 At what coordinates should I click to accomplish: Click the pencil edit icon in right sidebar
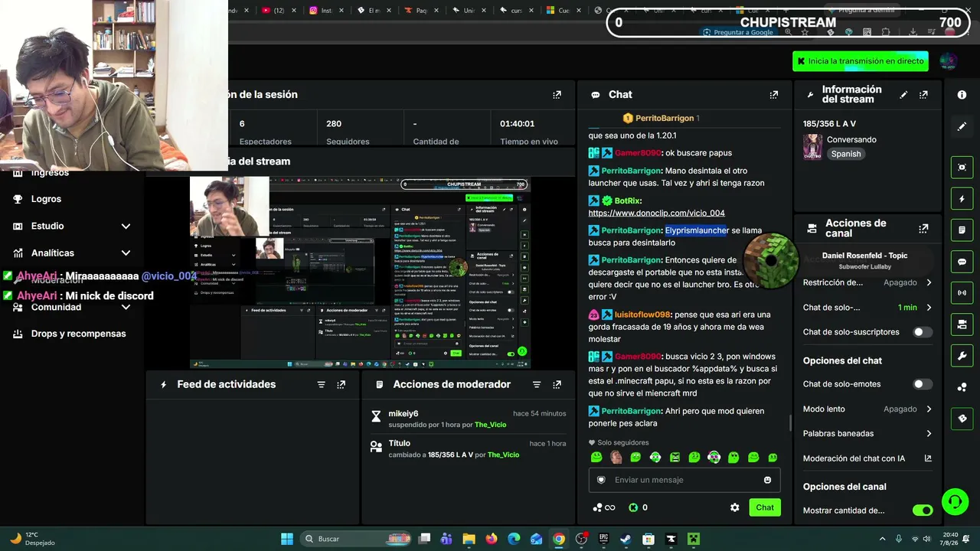point(962,126)
